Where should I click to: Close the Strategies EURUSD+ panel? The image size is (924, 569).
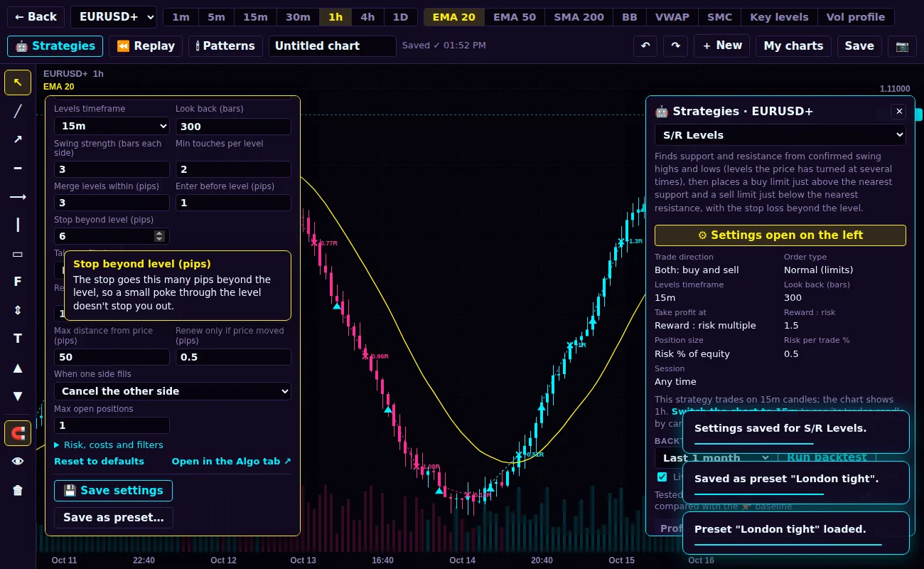(x=898, y=112)
